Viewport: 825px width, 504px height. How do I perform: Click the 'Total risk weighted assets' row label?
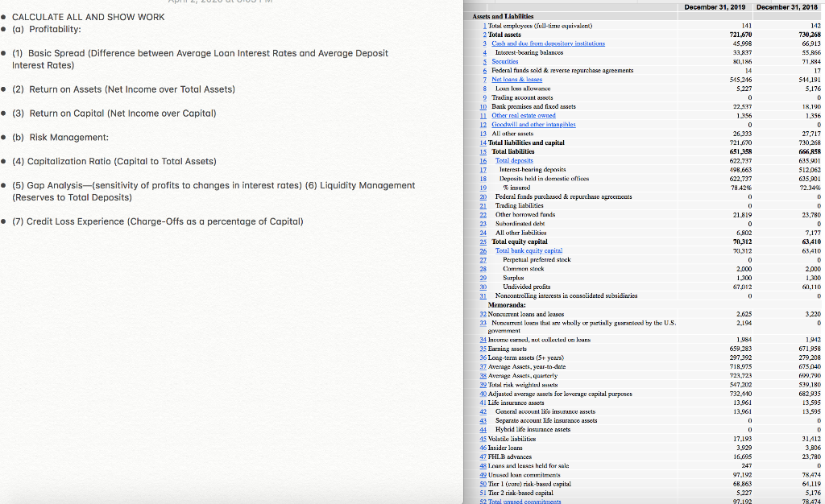(x=522, y=384)
